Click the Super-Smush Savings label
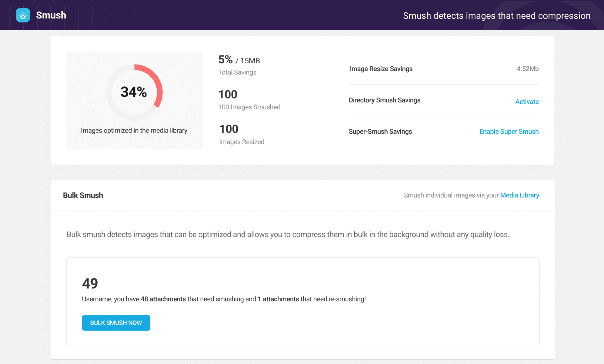This screenshot has height=364, width=604. coord(380,131)
